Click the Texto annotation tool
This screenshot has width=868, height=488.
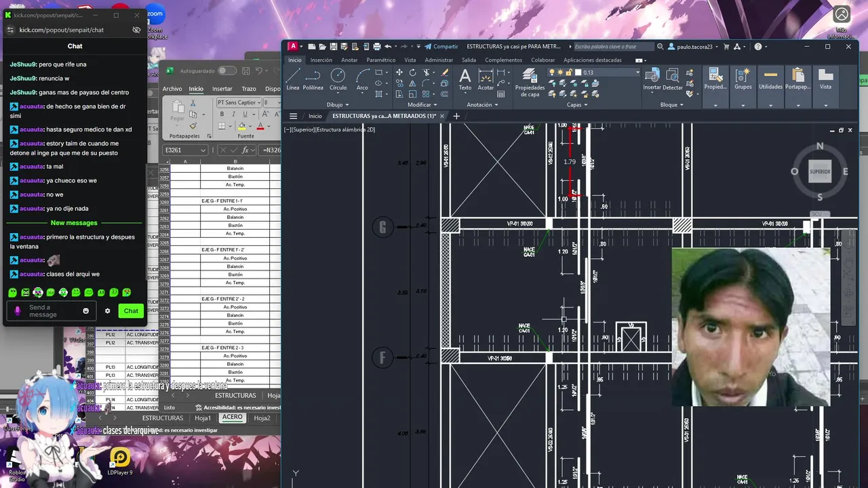[x=465, y=79]
